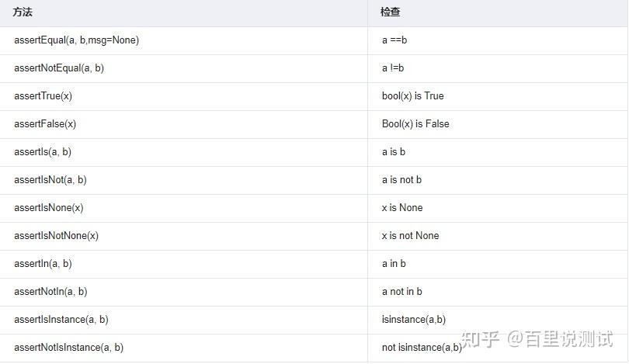Select the "a not in b" check cell
629x364 pixels.
[x=402, y=291]
